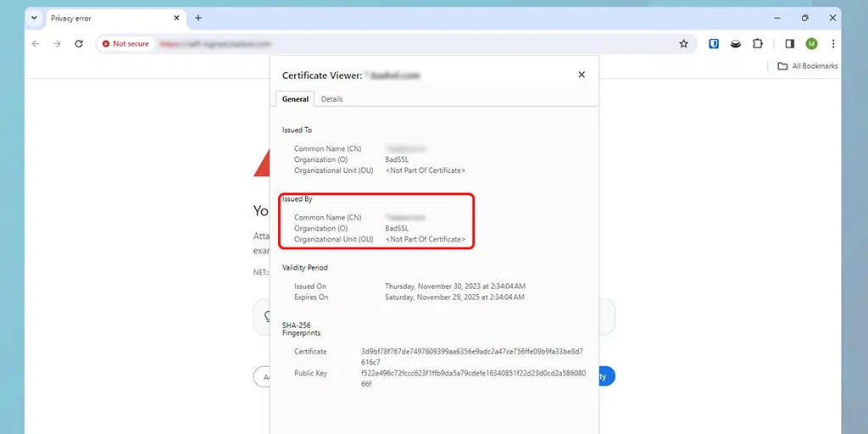Close the Privacy error tab

(176, 18)
